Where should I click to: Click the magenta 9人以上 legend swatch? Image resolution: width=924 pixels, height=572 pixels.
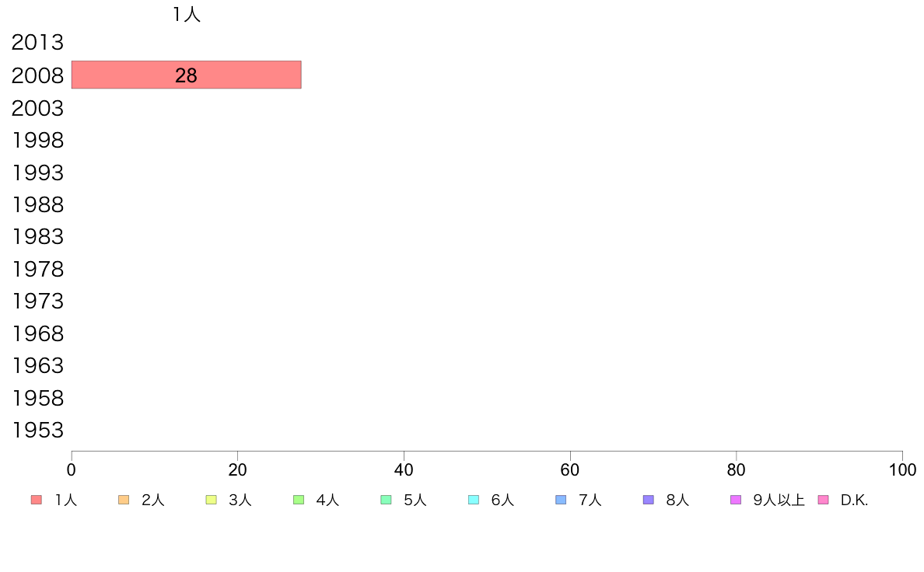click(x=736, y=500)
